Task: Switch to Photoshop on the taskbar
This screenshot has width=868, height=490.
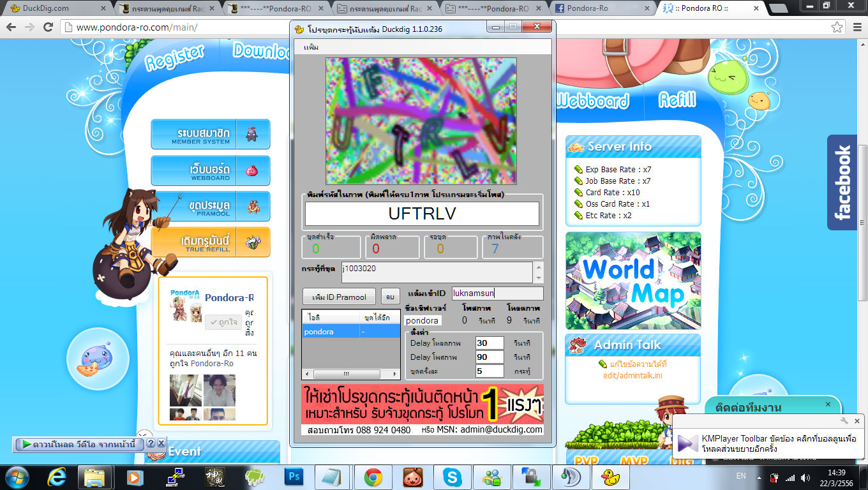Action: (294, 477)
